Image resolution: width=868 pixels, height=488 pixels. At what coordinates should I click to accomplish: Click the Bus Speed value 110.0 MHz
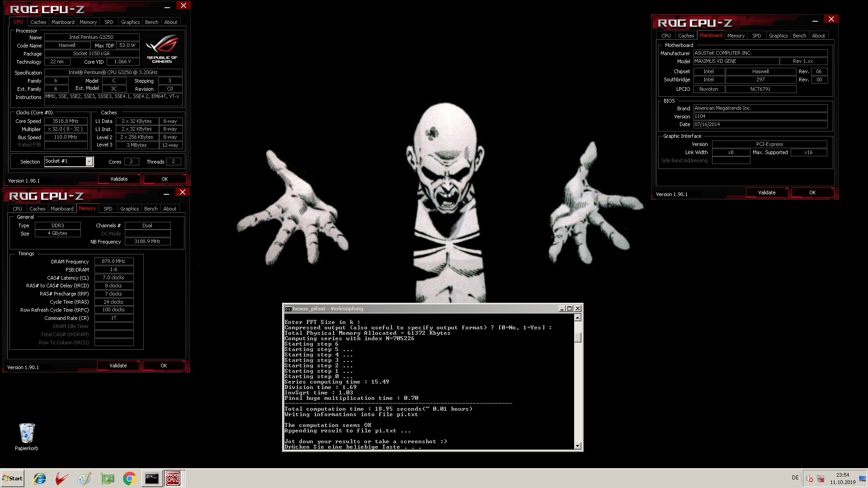(66, 137)
